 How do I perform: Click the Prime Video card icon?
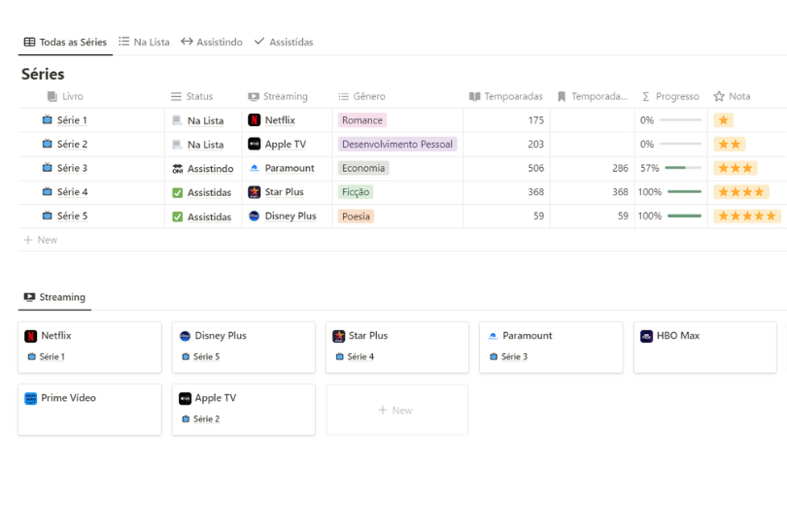[x=31, y=398]
